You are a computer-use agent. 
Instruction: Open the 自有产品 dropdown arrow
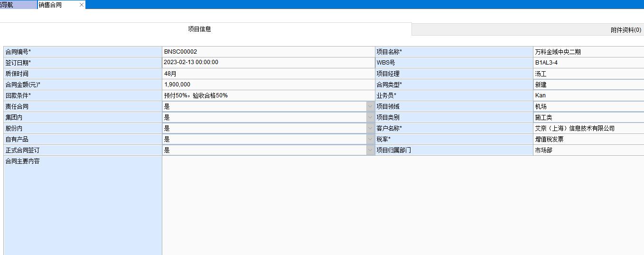[x=370, y=140]
